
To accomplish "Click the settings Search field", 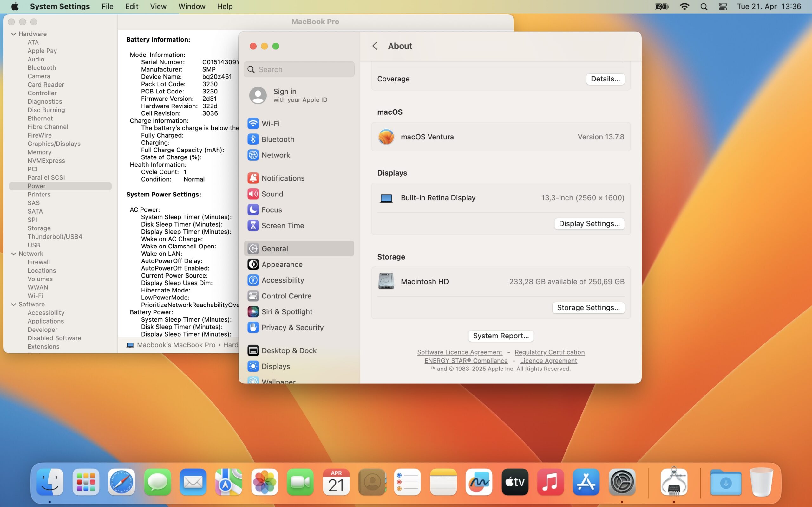I will [304, 69].
